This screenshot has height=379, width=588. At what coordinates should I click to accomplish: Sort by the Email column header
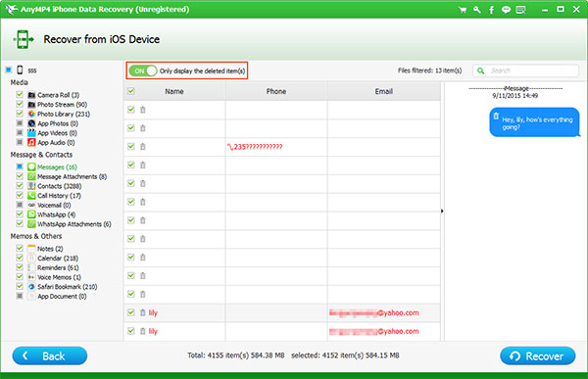tap(383, 91)
